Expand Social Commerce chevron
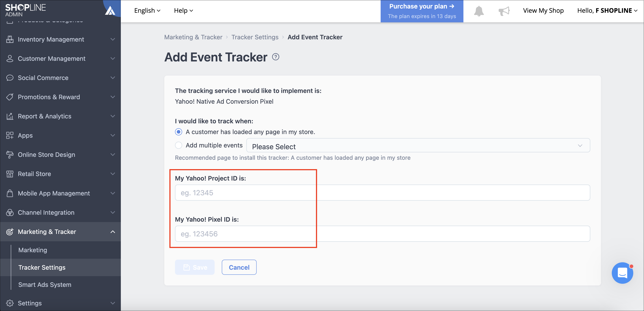The width and height of the screenshot is (644, 311). coord(113,78)
